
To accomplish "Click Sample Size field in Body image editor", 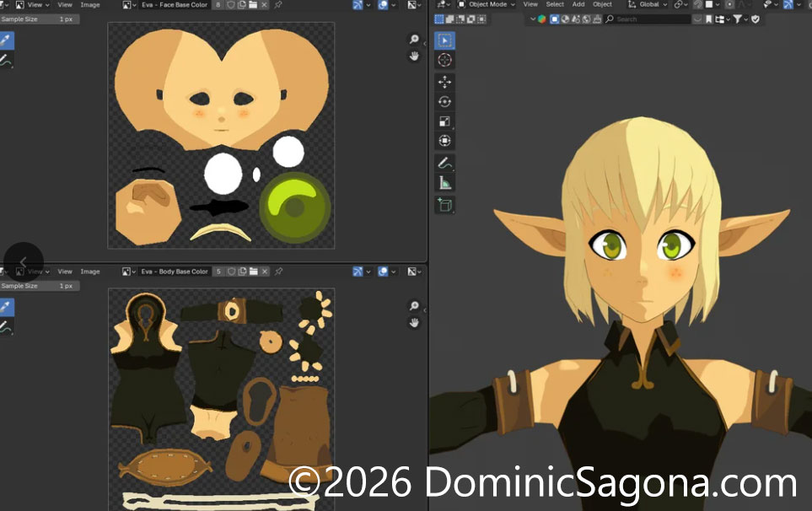I will click(40, 286).
